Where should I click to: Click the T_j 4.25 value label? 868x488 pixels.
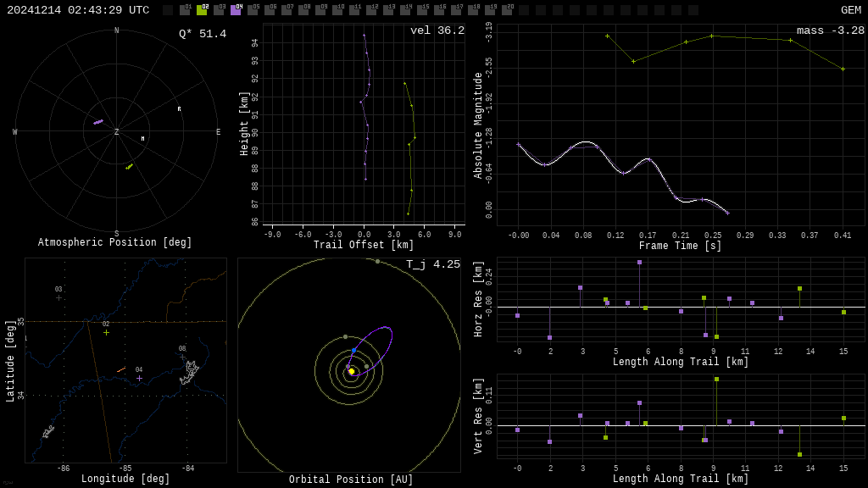432,264
